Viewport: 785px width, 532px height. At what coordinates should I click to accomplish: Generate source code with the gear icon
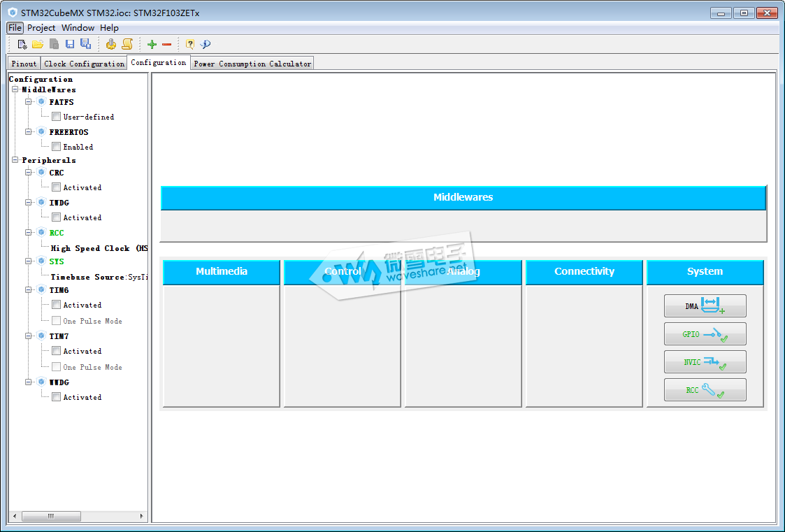click(111, 45)
